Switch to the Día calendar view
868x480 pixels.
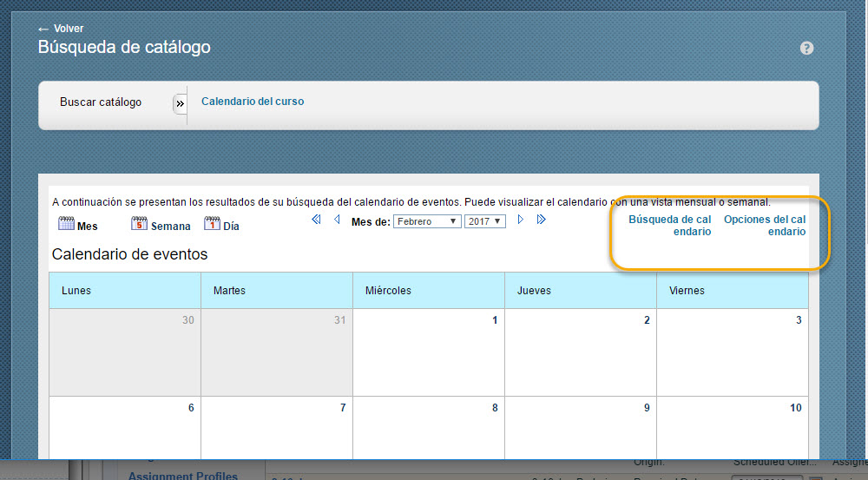click(221, 224)
